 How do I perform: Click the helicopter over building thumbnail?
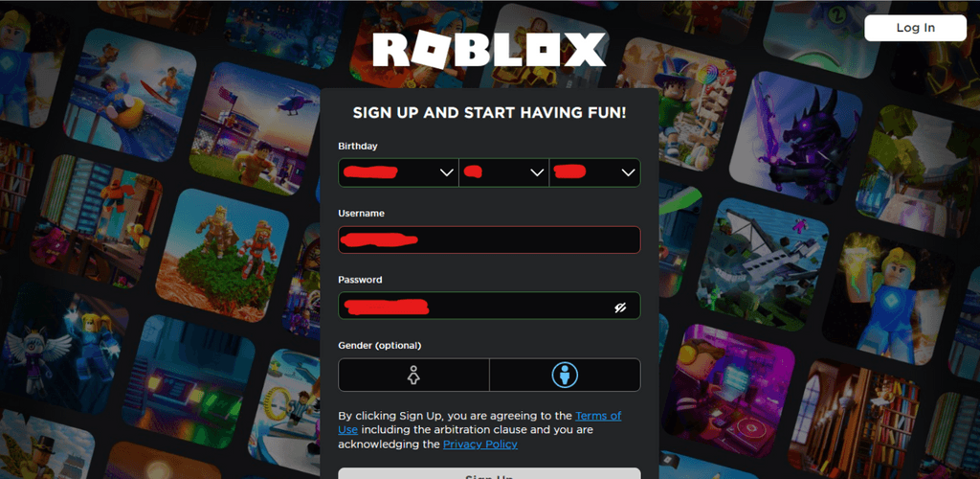click(255, 128)
